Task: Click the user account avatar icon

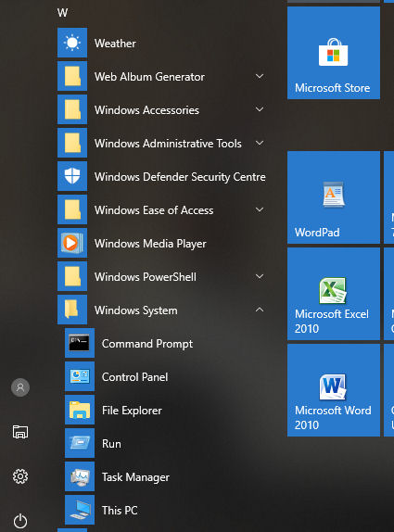Action: pos(20,387)
